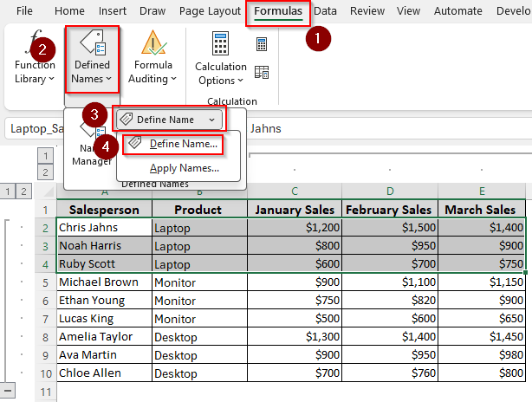Click the $750 March Sales cell in row 4
Screen dimensions: 532x402
[x=482, y=264]
